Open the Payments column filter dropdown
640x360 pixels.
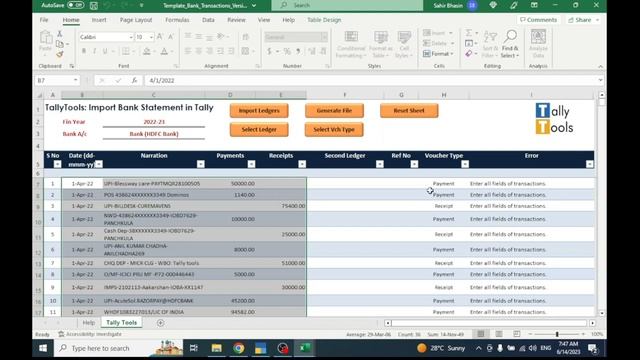tap(251, 164)
